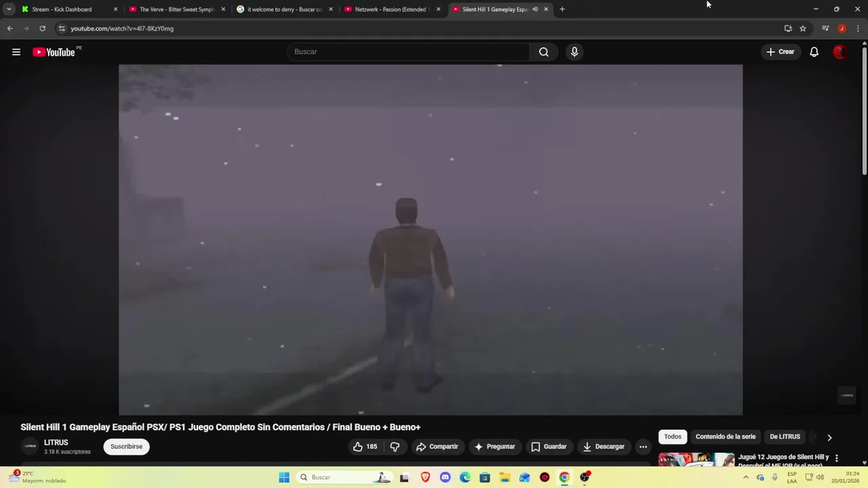Image resolution: width=868 pixels, height=488 pixels.
Task: Open File Explorer from the taskbar
Action: tap(505, 477)
